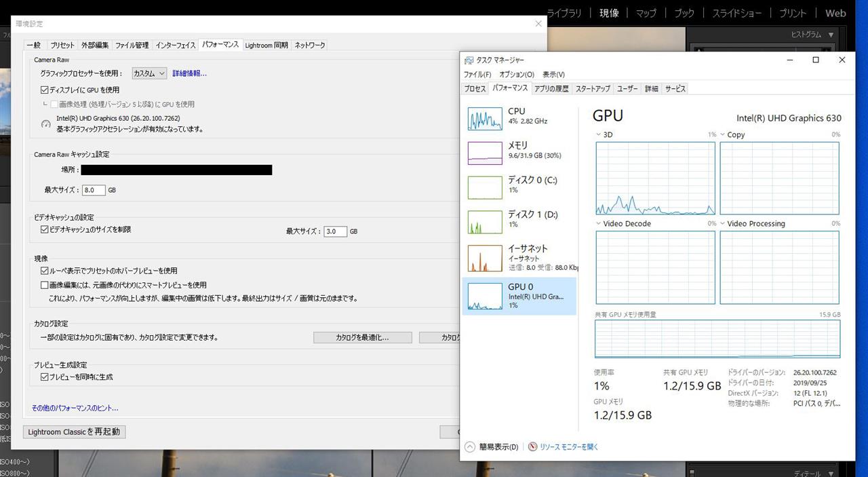The width and height of the screenshot is (868, 477).
Task: Select the CPU graph in Task Manager sidebar
Action: point(485,119)
